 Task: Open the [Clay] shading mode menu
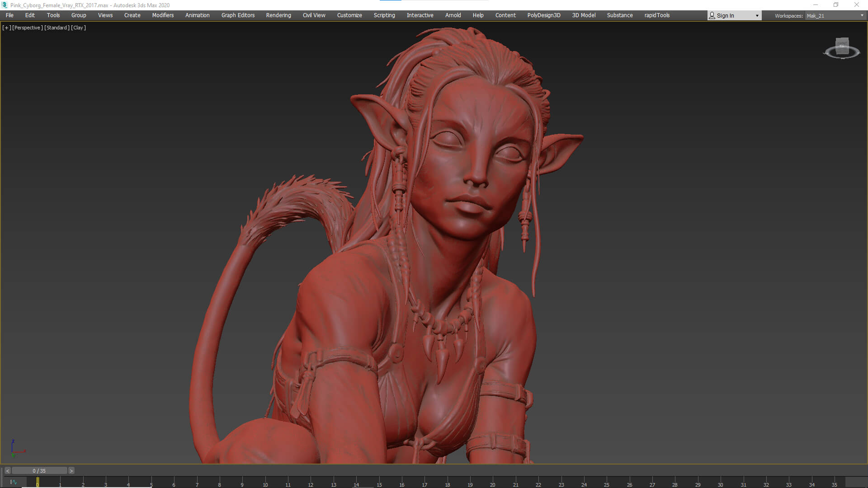coord(78,28)
